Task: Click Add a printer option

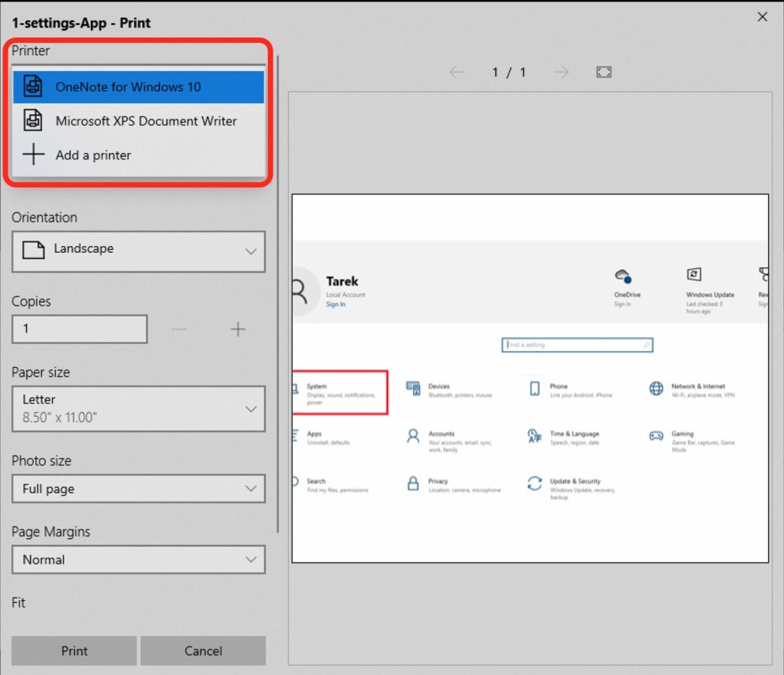Action: tap(139, 155)
